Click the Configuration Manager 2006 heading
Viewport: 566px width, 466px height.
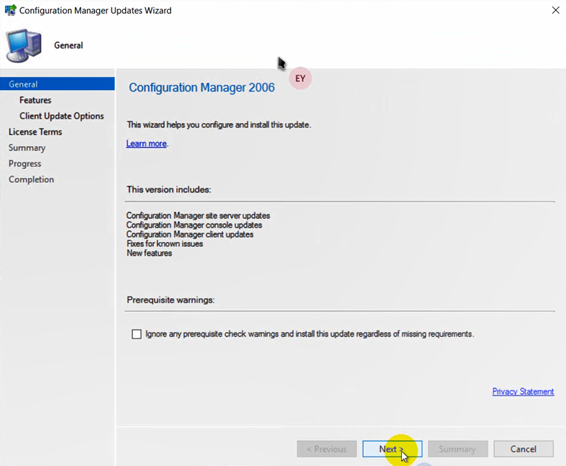click(x=202, y=88)
